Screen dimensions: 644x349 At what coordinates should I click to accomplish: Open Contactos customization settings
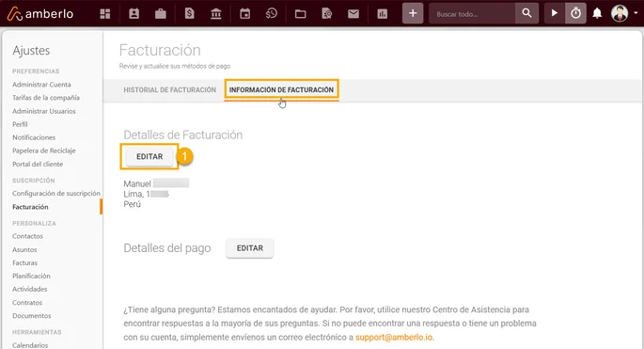point(27,236)
